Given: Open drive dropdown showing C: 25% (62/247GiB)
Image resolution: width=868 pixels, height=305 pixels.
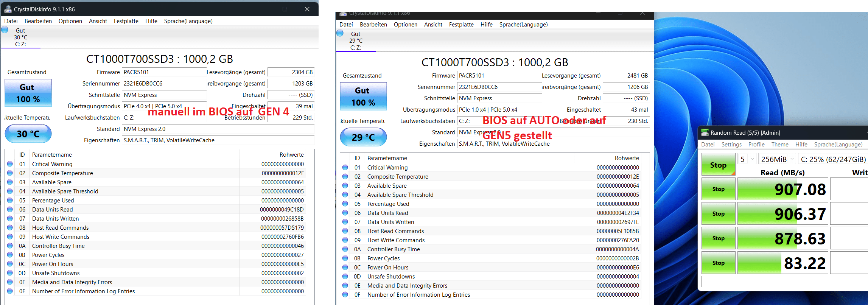Looking at the screenshot, I should [x=833, y=159].
